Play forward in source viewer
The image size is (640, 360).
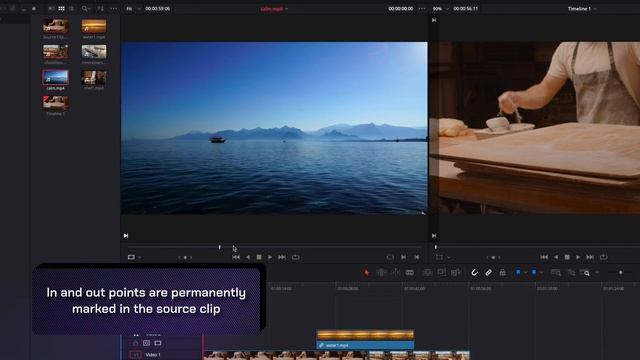270,257
